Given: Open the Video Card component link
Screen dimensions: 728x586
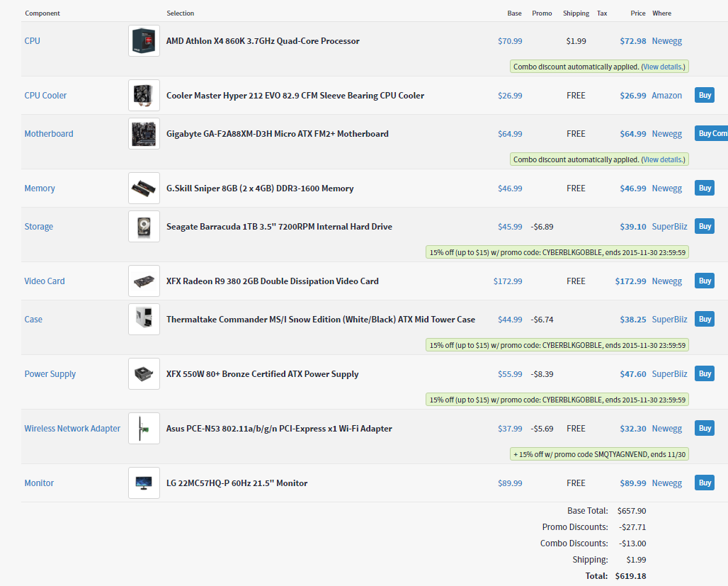Looking at the screenshot, I should 45,281.
